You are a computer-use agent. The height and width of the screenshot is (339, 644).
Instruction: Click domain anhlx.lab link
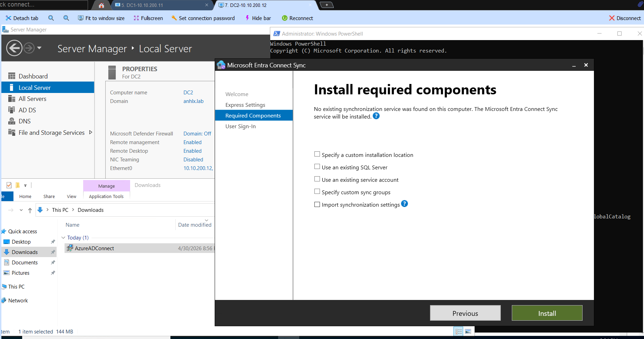point(193,101)
